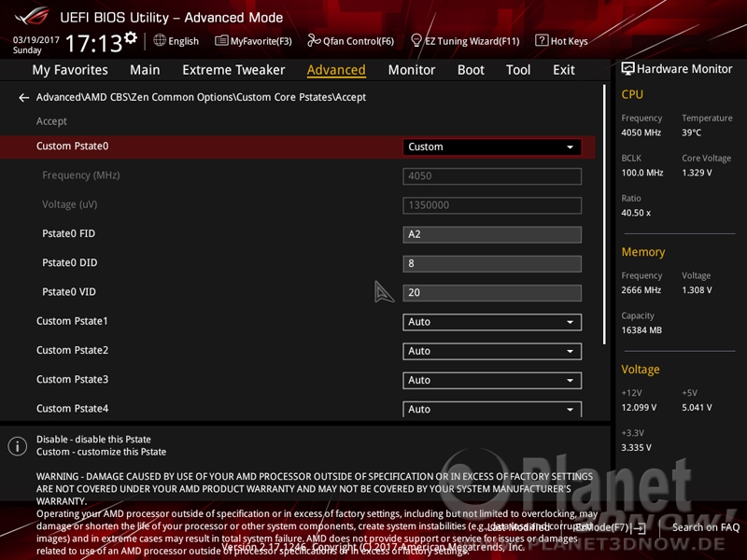Image resolution: width=747 pixels, height=560 pixels.
Task: Click MyFavorite(F3) label
Action: coord(261,41)
